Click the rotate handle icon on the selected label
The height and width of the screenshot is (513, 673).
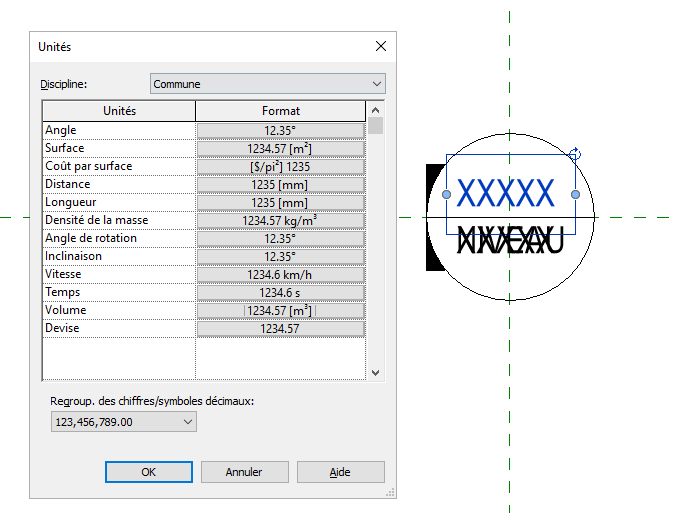[x=575, y=153]
